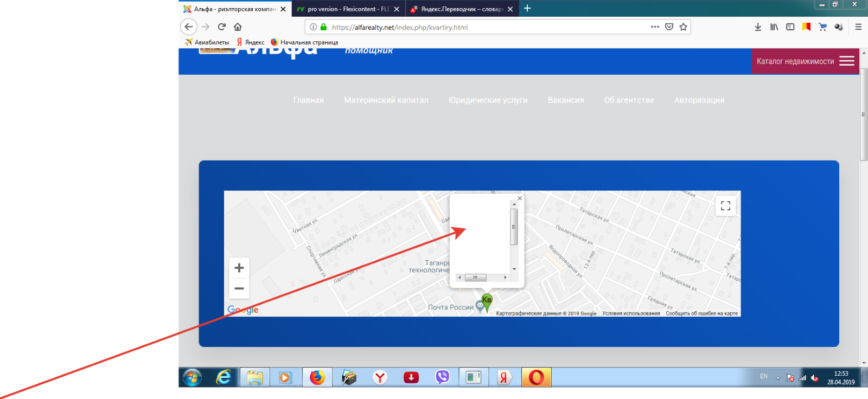Save page to Pocket icon
The width and height of the screenshot is (868, 399).
click(669, 27)
